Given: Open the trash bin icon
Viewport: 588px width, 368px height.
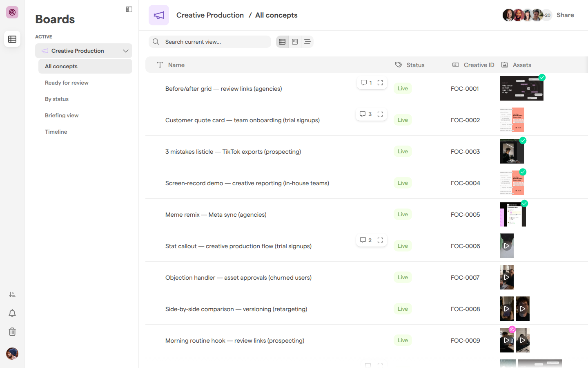Looking at the screenshot, I should pos(12,332).
